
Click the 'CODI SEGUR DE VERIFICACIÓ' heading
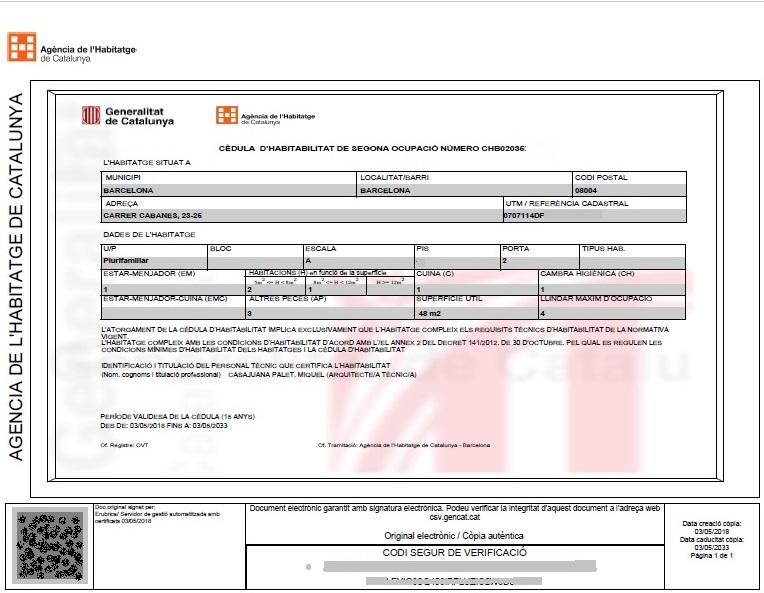coord(455,553)
